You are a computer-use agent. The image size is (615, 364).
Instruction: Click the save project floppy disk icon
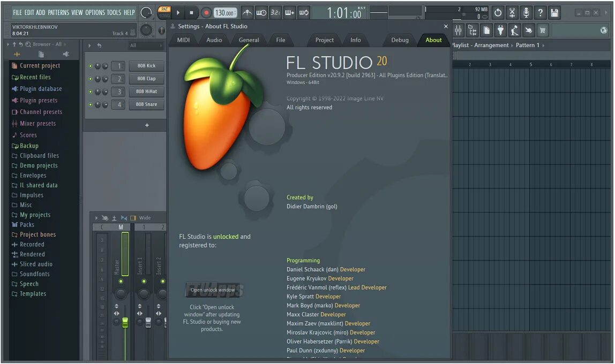[x=554, y=12]
